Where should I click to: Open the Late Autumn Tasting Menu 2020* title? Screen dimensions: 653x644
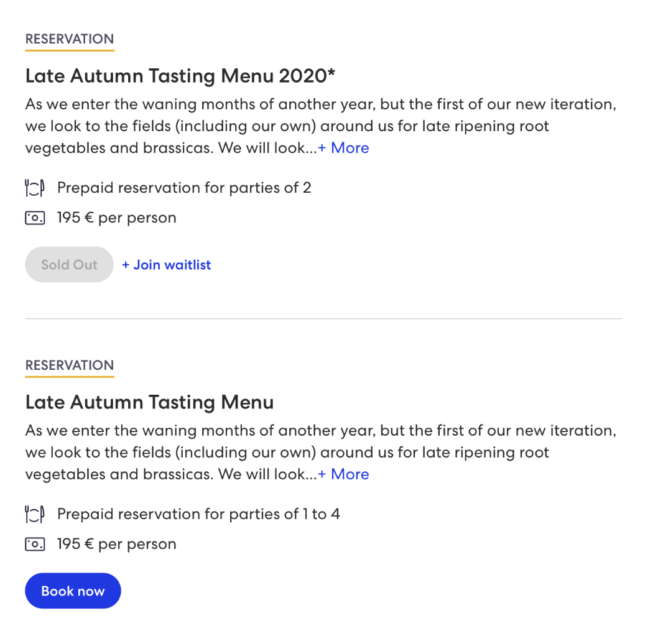click(180, 76)
